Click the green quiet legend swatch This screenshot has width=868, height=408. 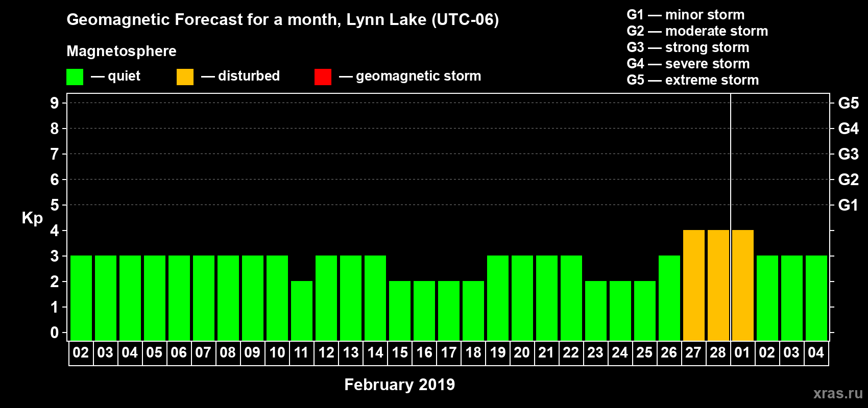(x=75, y=77)
